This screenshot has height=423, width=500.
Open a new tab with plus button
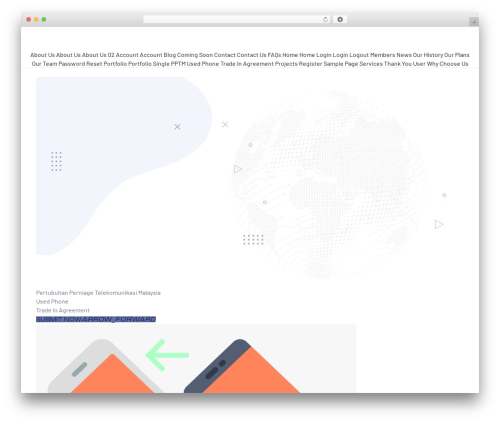point(474,22)
